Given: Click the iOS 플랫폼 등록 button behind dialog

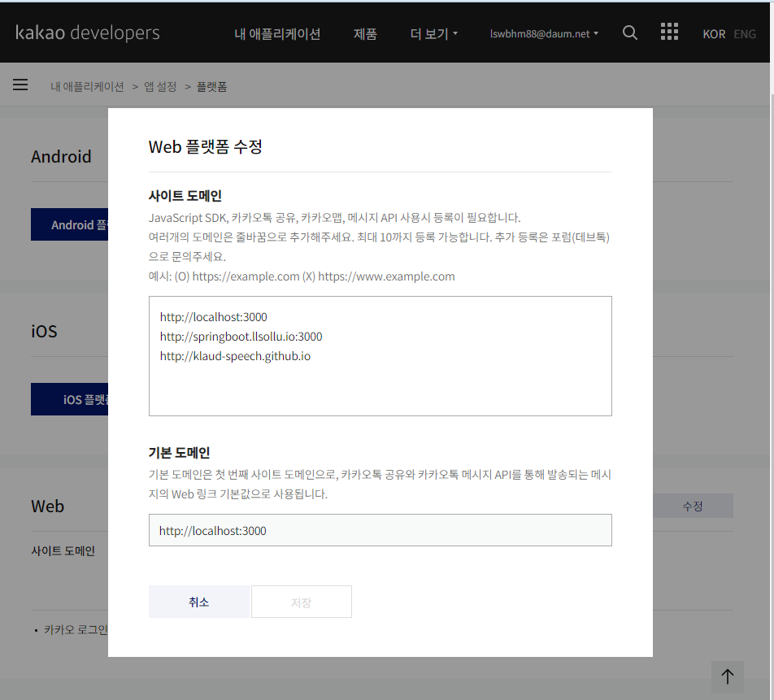Looking at the screenshot, I should tap(69, 399).
